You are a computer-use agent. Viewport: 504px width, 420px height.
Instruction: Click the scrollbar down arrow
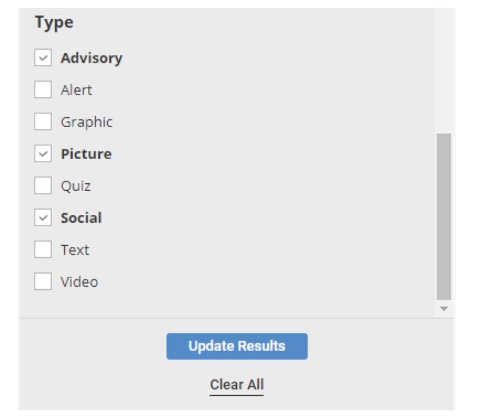point(444,309)
